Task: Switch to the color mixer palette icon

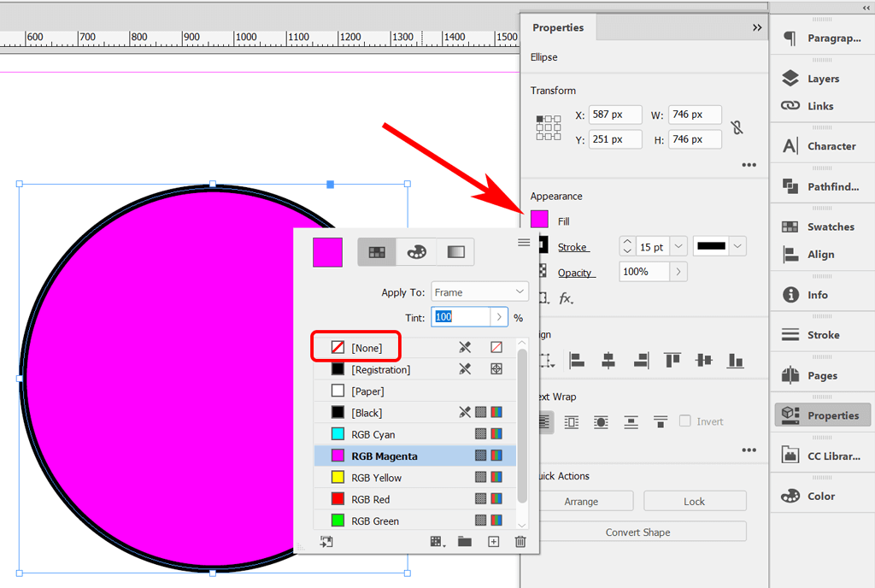Action: coord(415,252)
